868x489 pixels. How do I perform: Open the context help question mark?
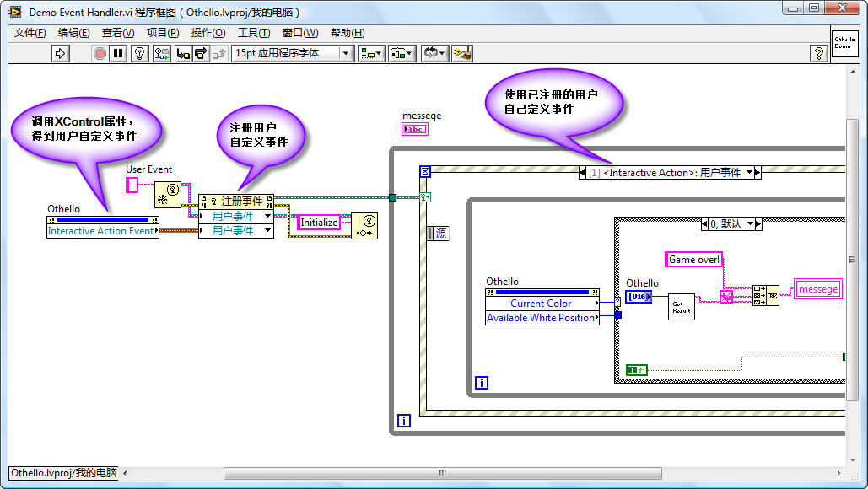[x=817, y=53]
